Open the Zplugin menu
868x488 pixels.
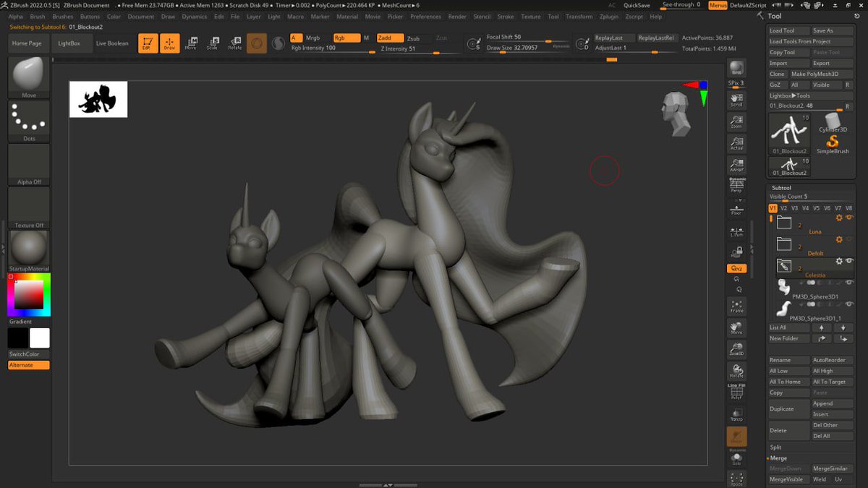point(610,16)
